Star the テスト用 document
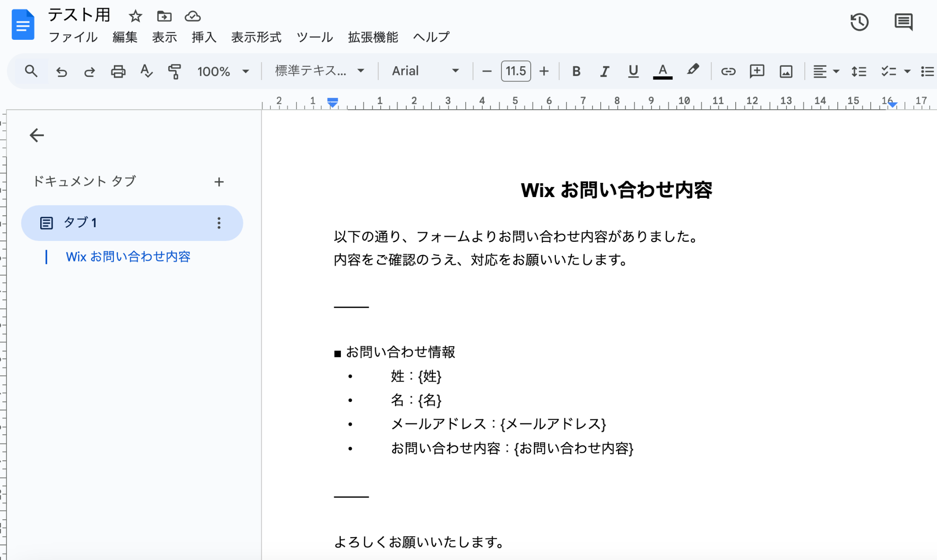Viewport: 937px width, 560px height. (x=135, y=16)
